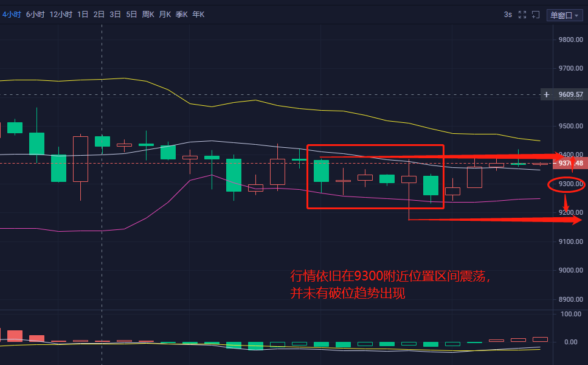
Task: Switch to the weekly 周K chart
Action: click(147, 14)
